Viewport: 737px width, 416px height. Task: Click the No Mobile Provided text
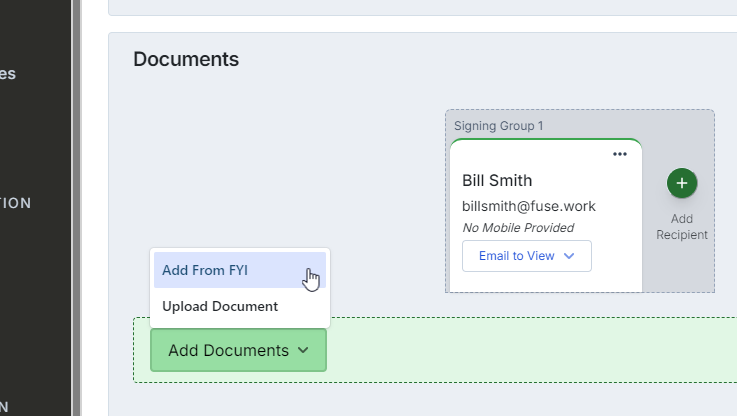click(x=517, y=228)
